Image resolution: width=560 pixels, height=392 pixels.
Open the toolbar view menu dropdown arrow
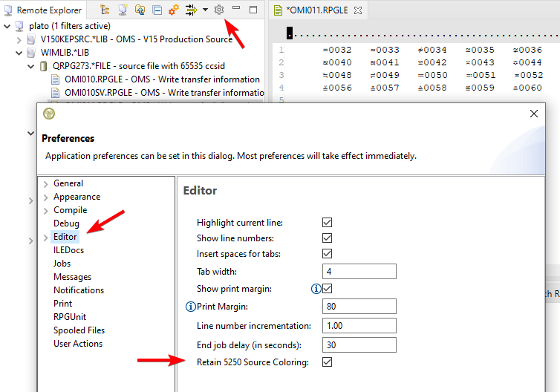click(205, 10)
